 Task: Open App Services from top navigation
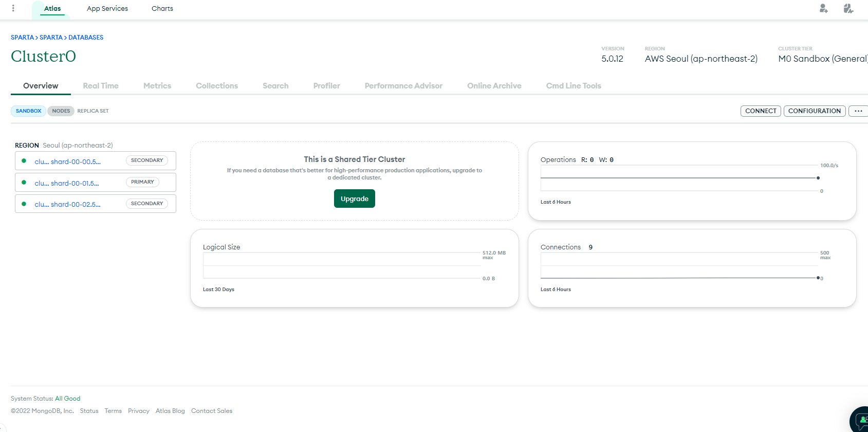click(x=107, y=9)
